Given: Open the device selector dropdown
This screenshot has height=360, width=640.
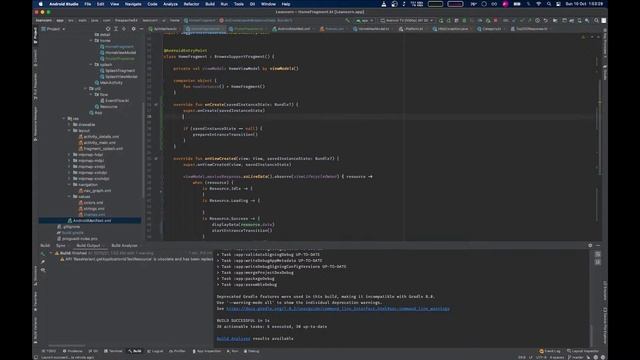Looking at the screenshot, I should tap(407, 20).
